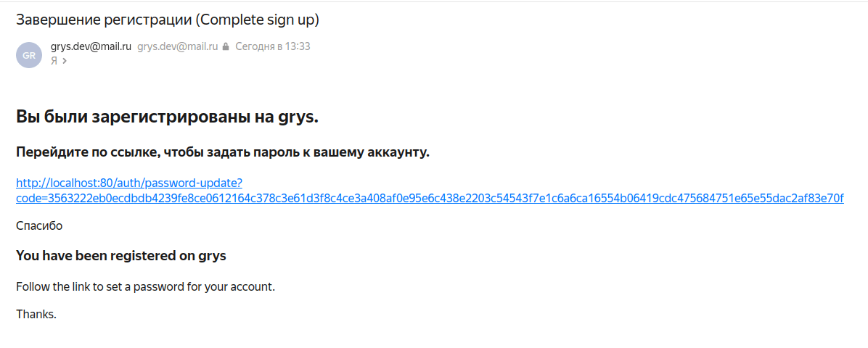Click the heading You have been registered on grys
This screenshot has width=868, height=348.
(x=121, y=256)
